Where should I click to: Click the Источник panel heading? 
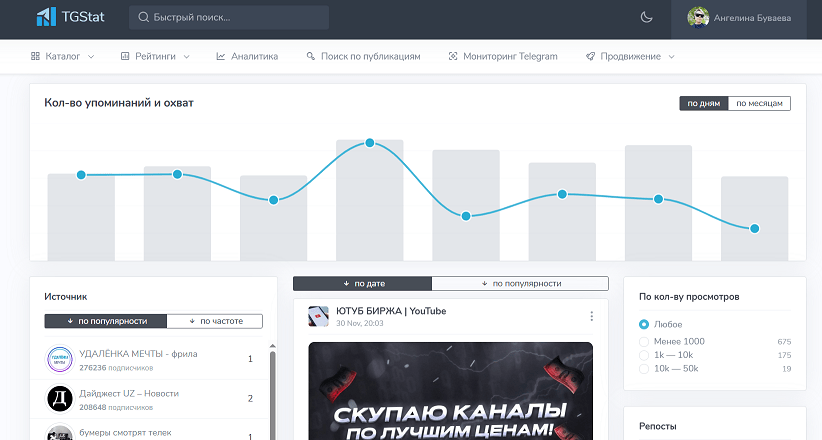pyautogui.click(x=66, y=296)
